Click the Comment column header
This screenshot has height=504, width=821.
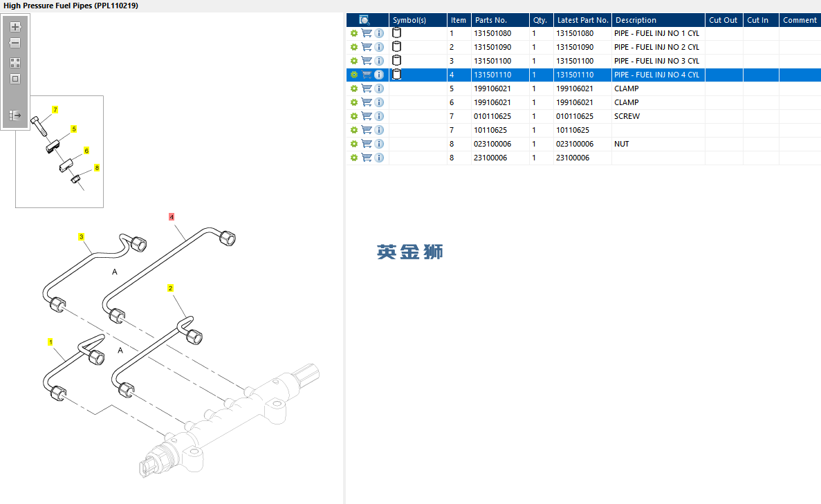click(800, 20)
